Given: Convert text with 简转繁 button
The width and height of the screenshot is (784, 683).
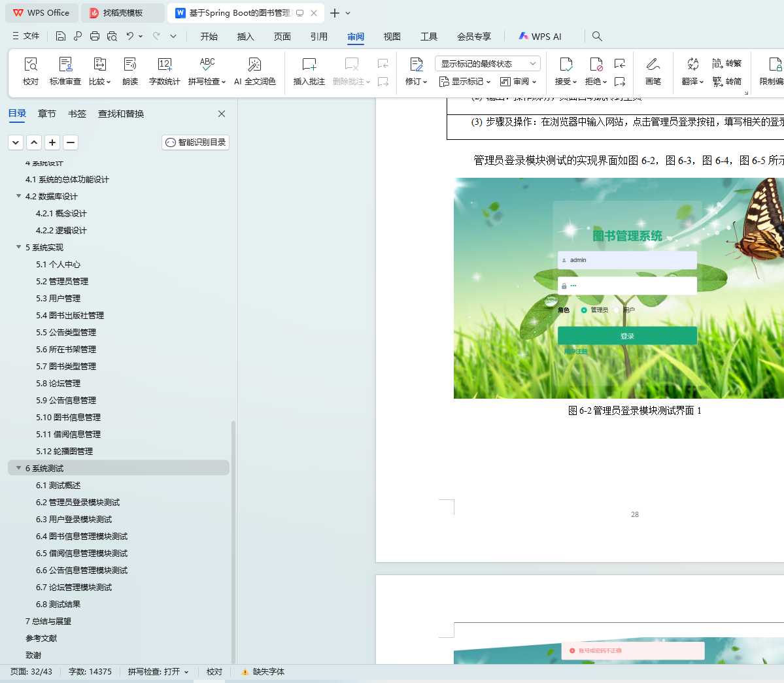Looking at the screenshot, I should click(x=727, y=63).
